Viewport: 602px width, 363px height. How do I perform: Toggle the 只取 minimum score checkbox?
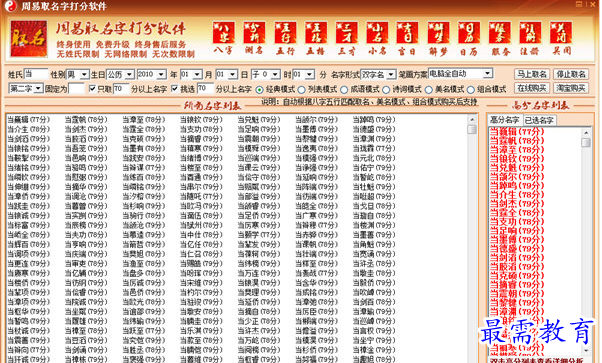92,89
